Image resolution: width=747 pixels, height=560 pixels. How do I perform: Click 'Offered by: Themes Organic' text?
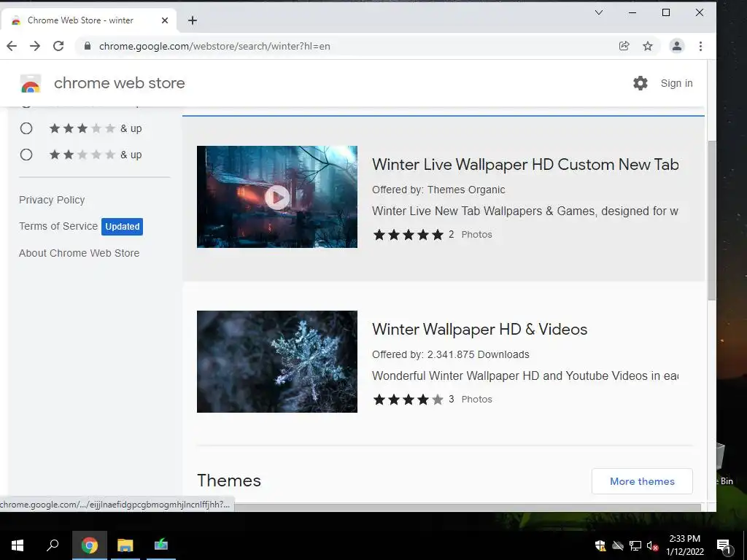click(438, 190)
